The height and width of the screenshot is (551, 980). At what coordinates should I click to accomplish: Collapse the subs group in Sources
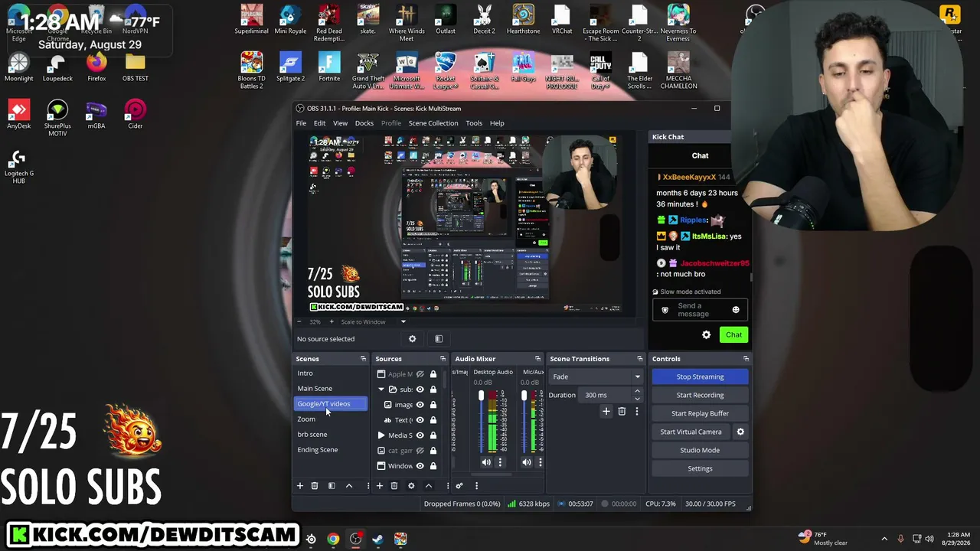(x=381, y=390)
